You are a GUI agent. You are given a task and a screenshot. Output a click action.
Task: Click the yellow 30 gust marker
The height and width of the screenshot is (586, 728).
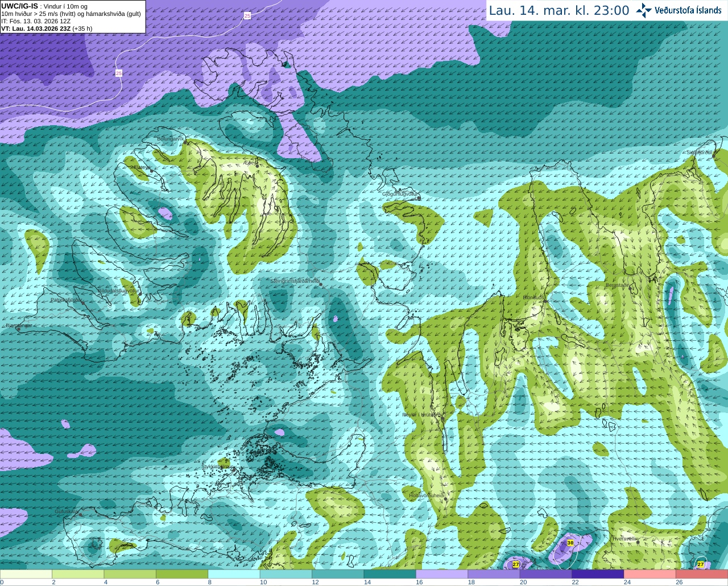(570, 543)
